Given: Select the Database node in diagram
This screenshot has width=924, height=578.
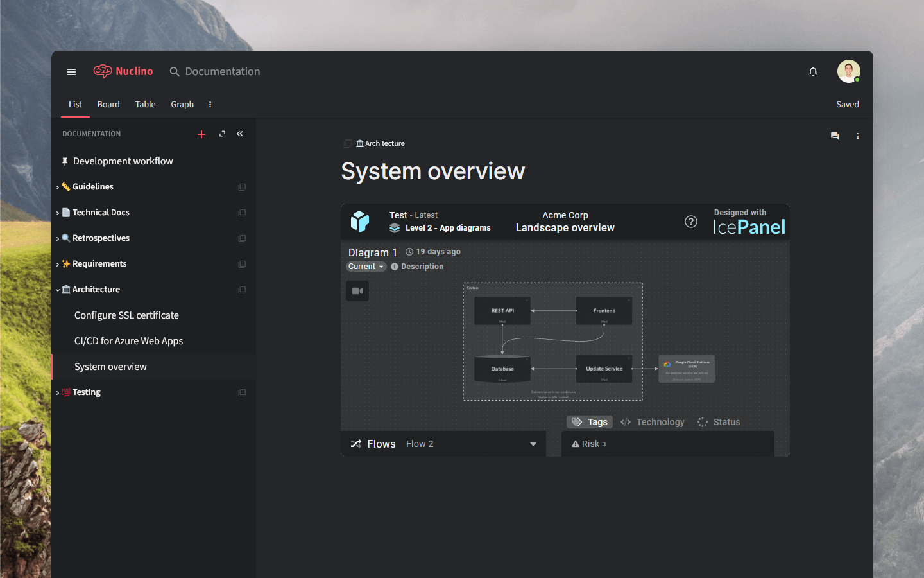Looking at the screenshot, I should point(502,369).
